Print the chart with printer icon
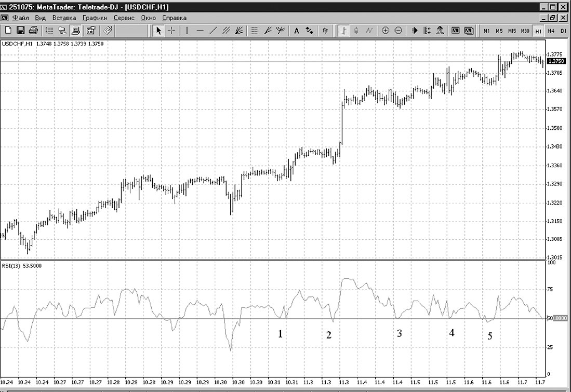 coord(33,31)
